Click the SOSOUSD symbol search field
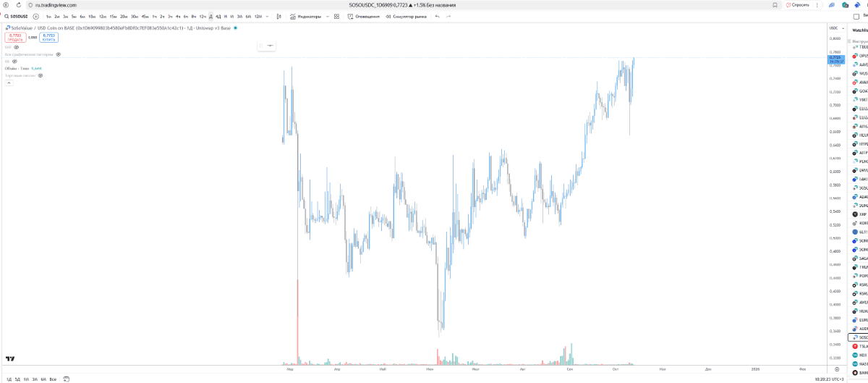The width and height of the screenshot is (868, 383). (x=17, y=16)
